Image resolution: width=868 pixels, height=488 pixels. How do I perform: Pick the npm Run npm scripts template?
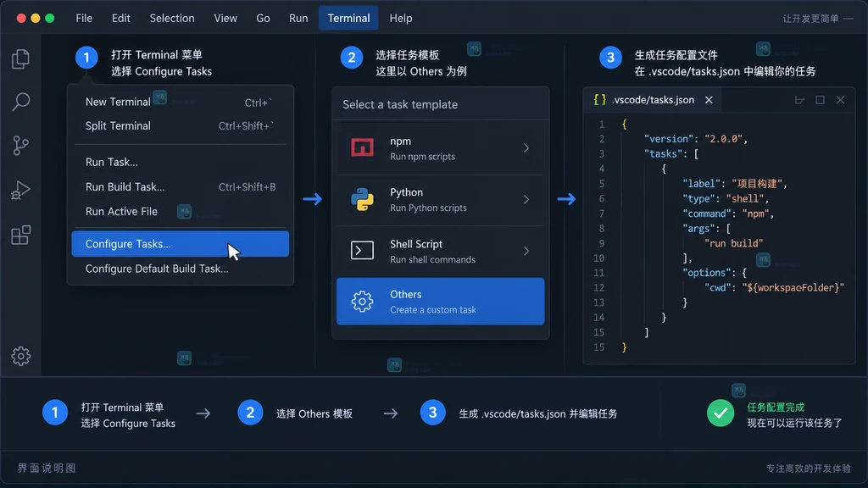tap(440, 148)
